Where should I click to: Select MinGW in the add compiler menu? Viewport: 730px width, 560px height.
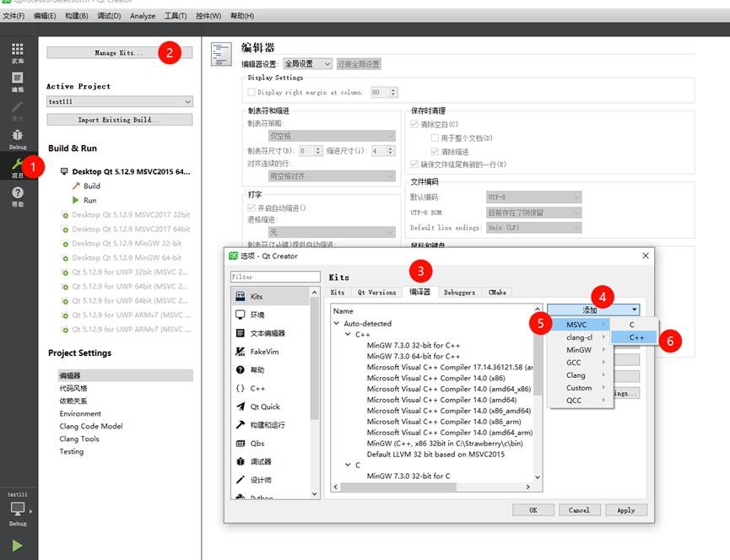[x=580, y=350]
